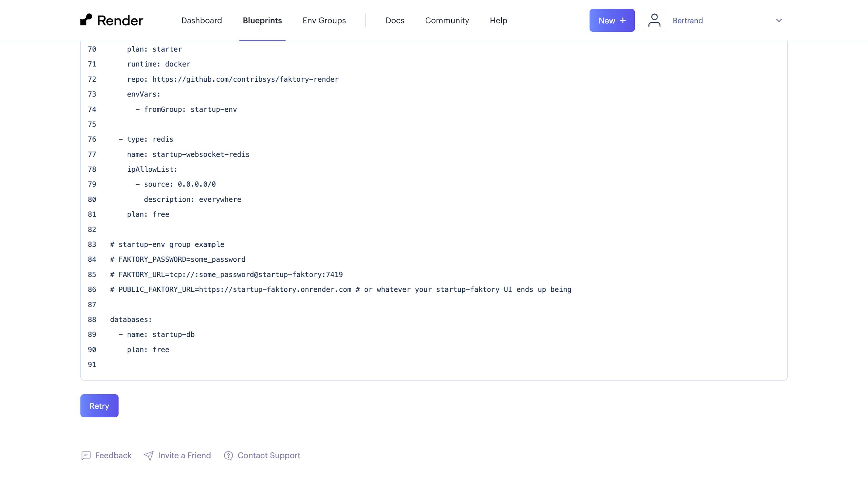Image resolution: width=868 pixels, height=480 pixels.
Task: Click the Render logo
Action: (112, 20)
